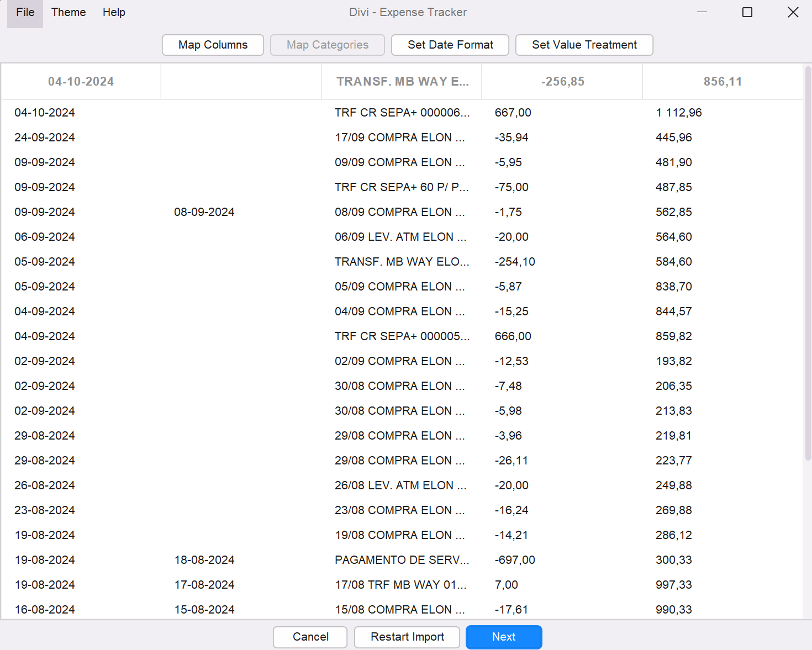This screenshot has height=650, width=812.
Task: Open Set Value Treatment
Action: [x=584, y=45]
